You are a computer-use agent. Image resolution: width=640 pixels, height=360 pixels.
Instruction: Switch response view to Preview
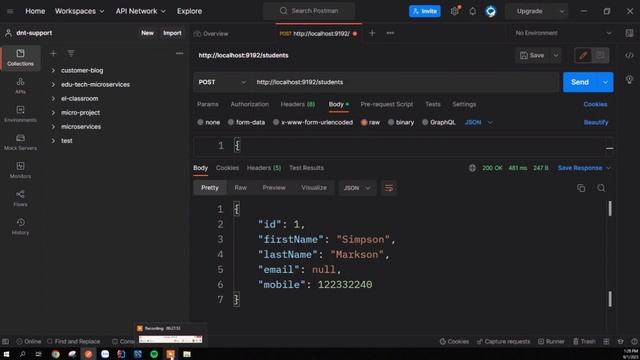pos(274,188)
